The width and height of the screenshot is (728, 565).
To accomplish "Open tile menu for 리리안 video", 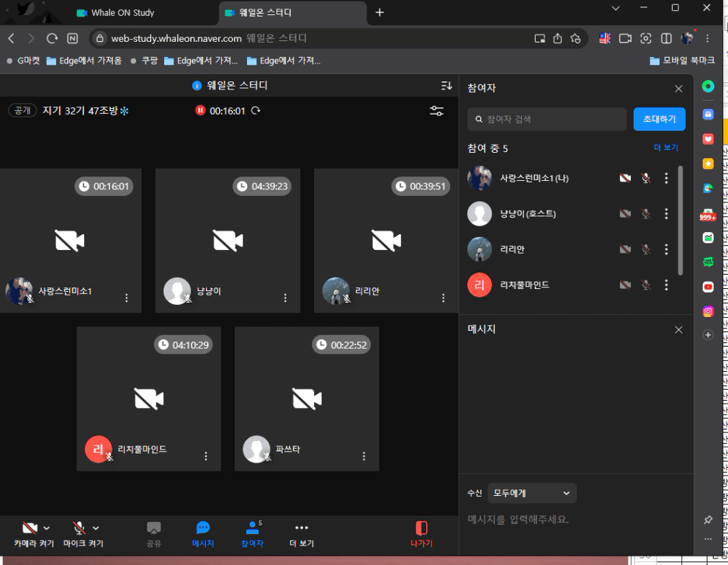I will coord(444,298).
